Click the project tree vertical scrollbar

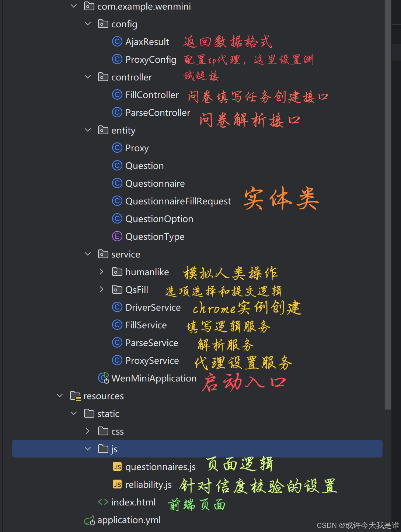coord(388,205)
